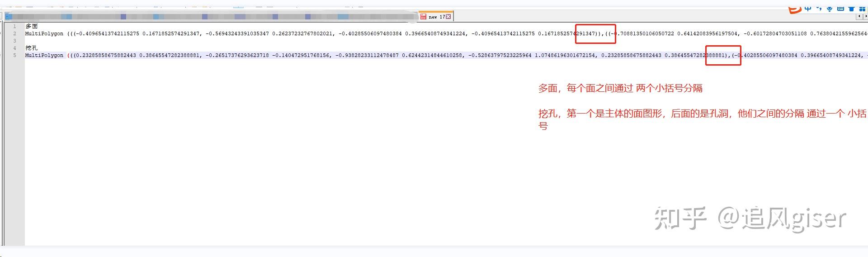Click the orange Sogou input method logo
Image resolution: width=868 pixels, height=257 pixels.
click(795, 10)
